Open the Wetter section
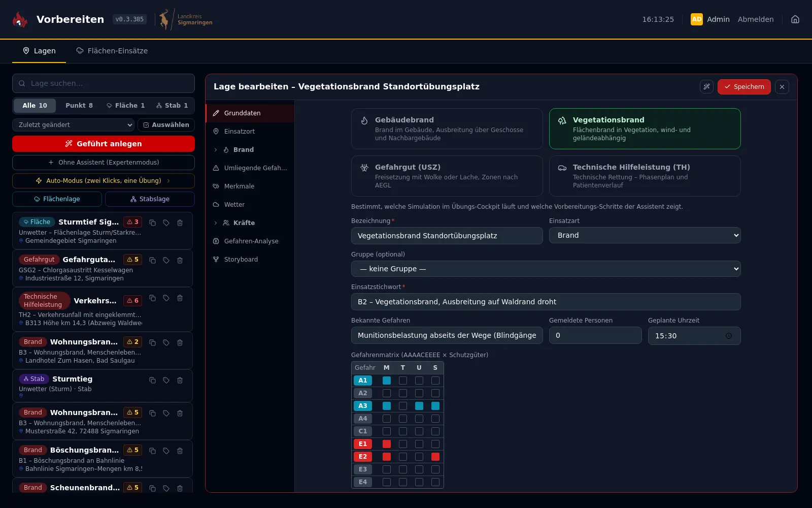The image size is (812, 508). pos(250,205)
